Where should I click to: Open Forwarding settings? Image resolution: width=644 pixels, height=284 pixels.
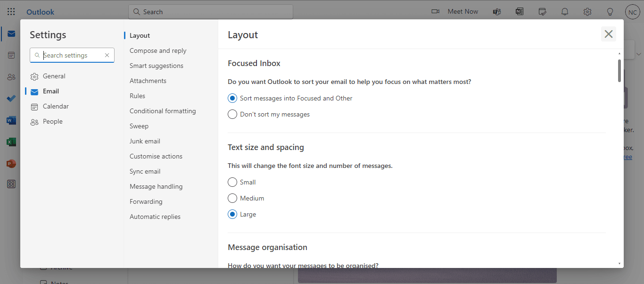[x=146, y=201]
